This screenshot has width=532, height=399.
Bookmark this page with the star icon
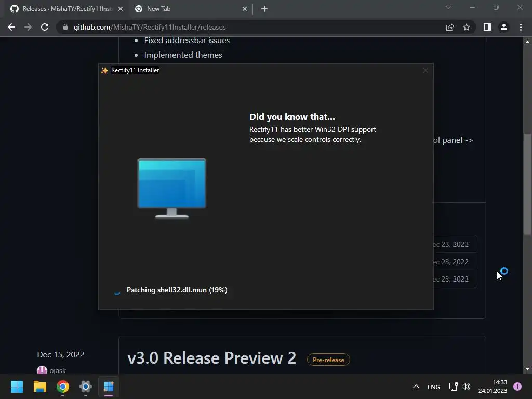[x=467, y=27]
